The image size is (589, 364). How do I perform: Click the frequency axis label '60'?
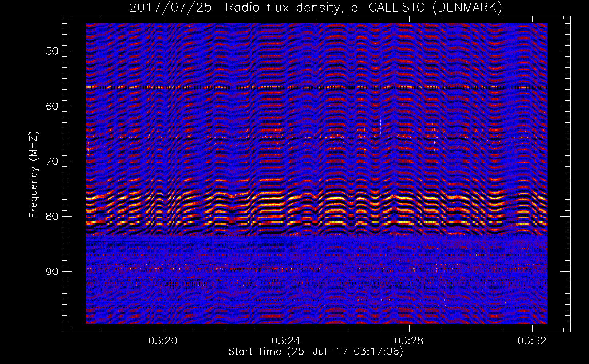pos(52,106)
